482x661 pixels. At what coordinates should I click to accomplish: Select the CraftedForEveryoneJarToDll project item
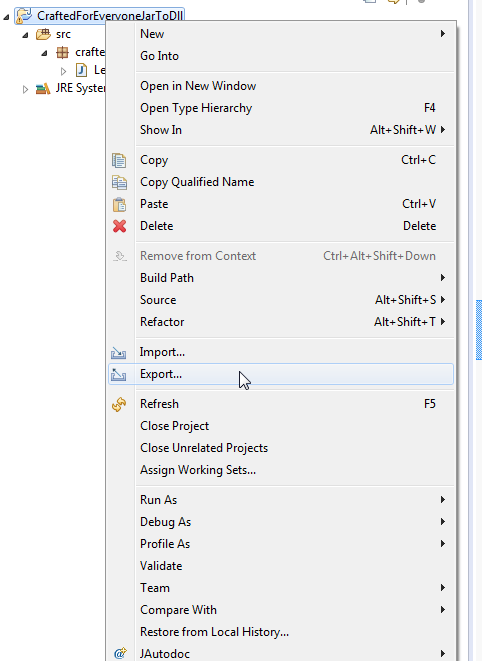click(100, 16)
